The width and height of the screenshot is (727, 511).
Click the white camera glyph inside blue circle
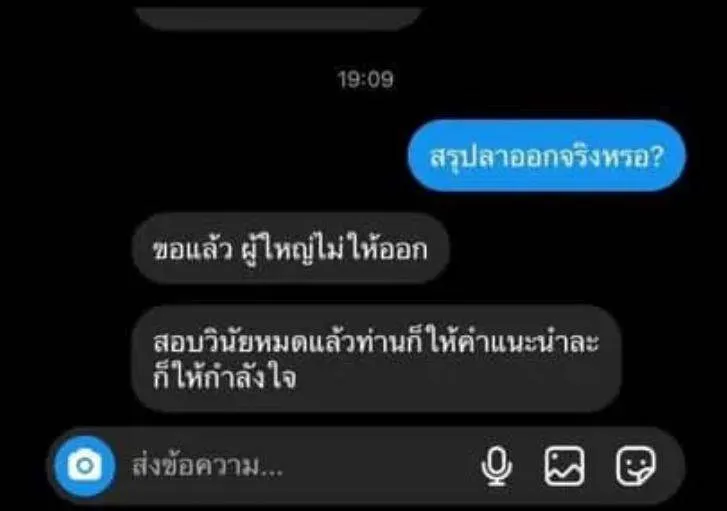[x=85, y=466]
